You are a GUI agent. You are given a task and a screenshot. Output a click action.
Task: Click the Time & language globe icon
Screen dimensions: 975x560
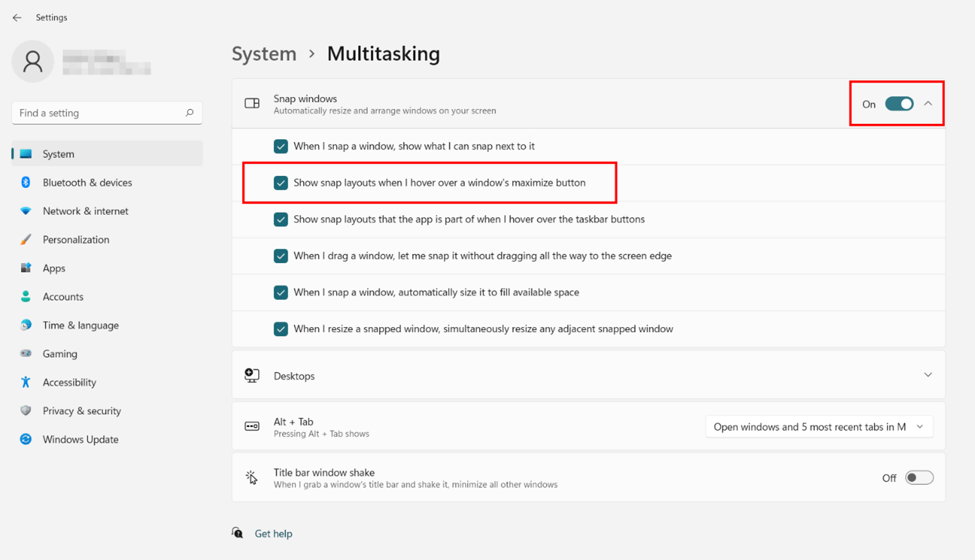[x=26, y=325]
